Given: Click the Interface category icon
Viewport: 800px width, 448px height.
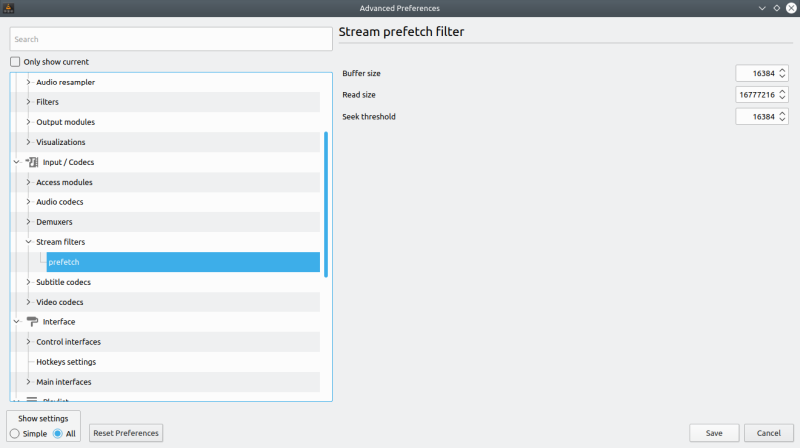Looking at the screenshot, I should pyautogui.click(x=32, y=322).
